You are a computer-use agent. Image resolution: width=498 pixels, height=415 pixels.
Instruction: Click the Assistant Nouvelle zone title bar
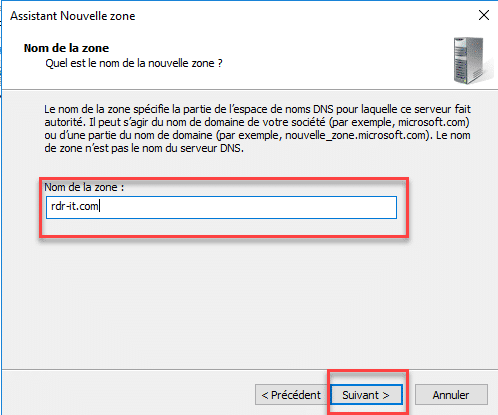coord(233,16)
